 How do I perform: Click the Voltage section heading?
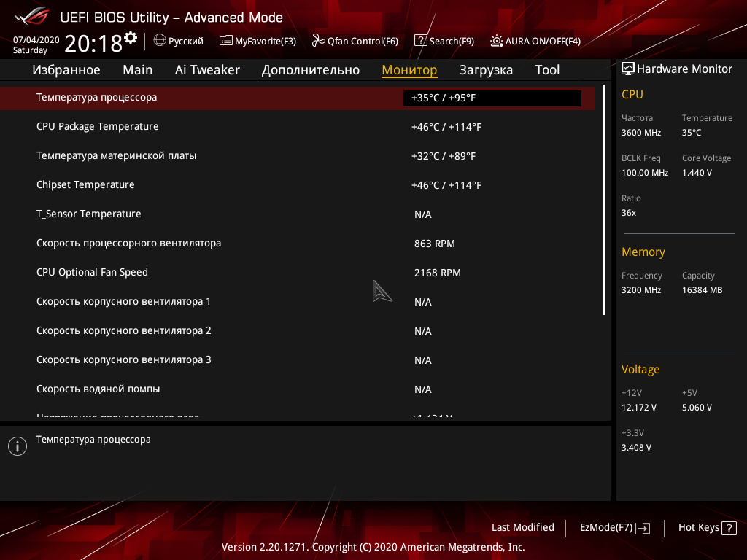pyautogui.click(x=640, y=370)
